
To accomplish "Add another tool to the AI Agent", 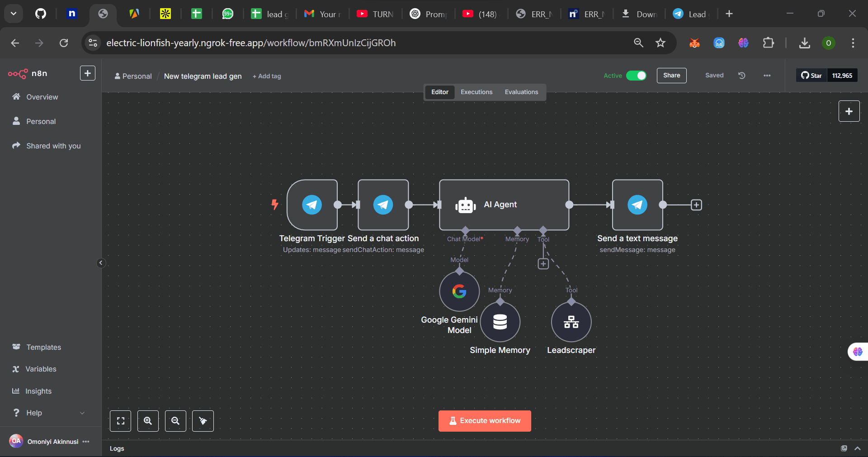I will 543,264.
